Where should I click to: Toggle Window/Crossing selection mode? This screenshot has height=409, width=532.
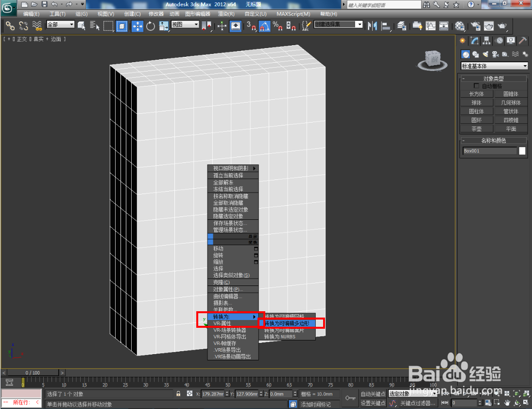[x=122, y=26]
